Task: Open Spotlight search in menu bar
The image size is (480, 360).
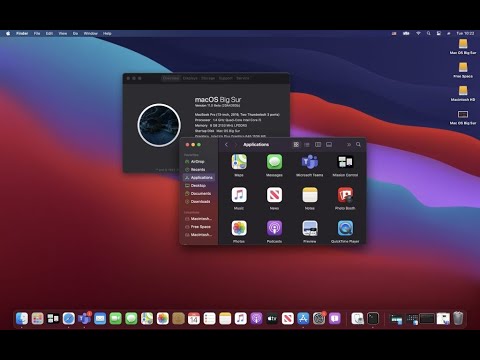Action: 429,33
